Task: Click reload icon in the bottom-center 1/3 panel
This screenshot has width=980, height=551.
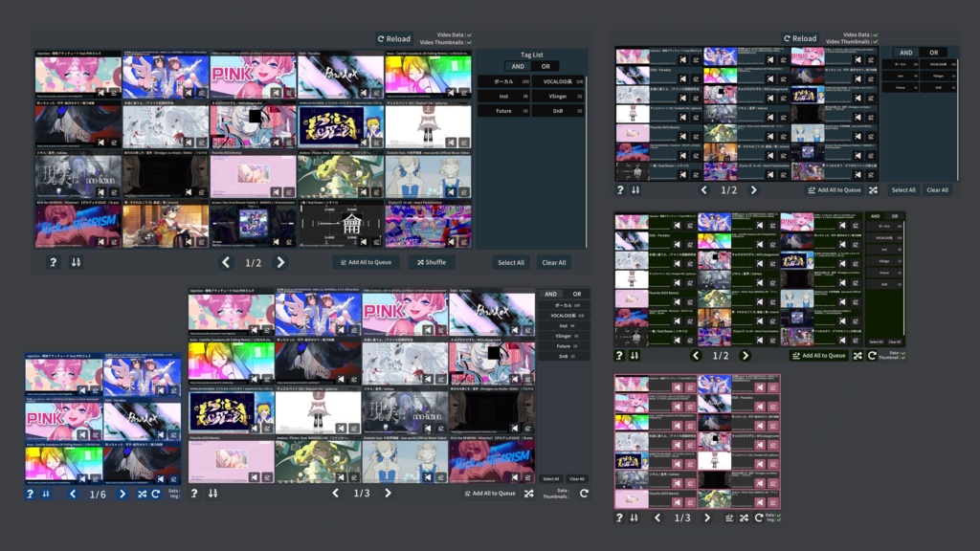Action: 584,493
